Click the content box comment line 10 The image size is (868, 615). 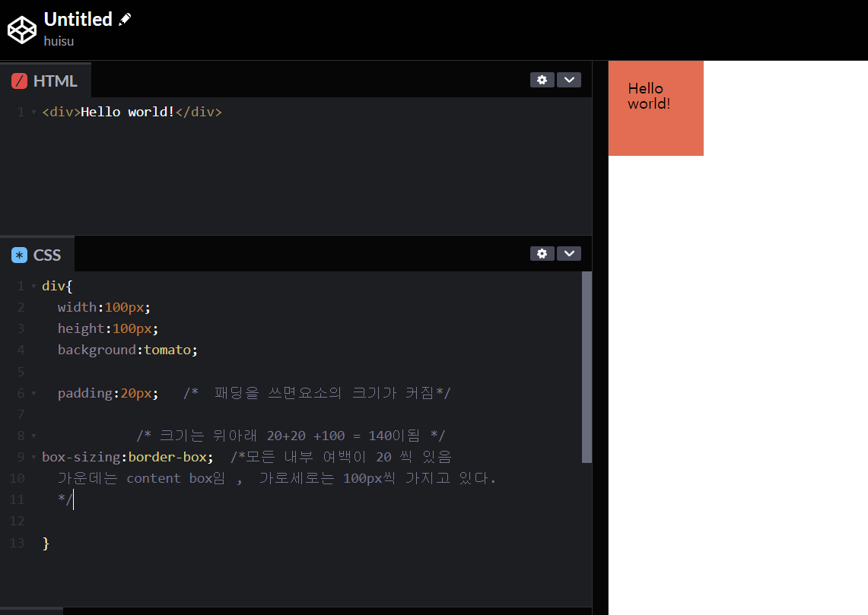pos(277,478)
